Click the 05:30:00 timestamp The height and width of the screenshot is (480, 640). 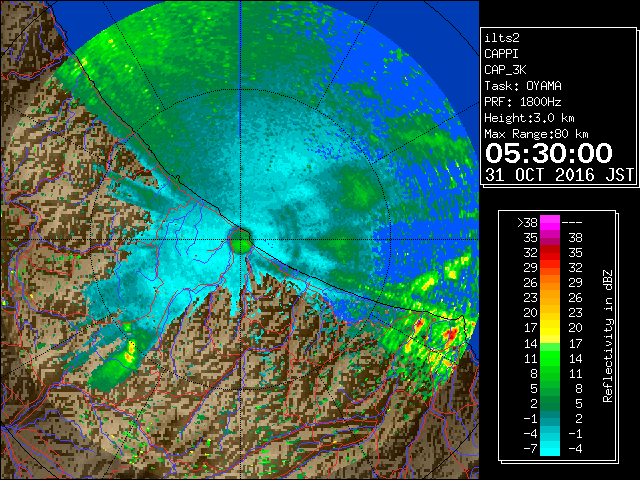click(549, 153)
